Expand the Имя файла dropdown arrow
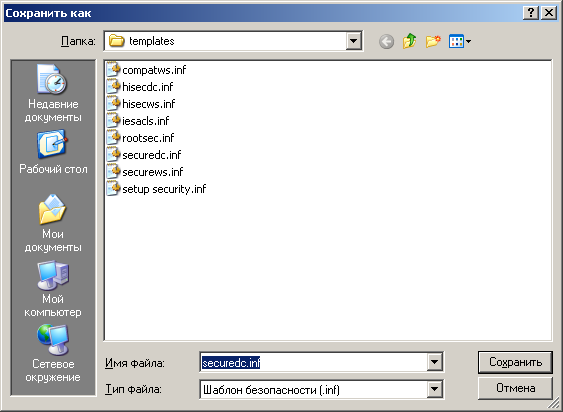 coord(434,362)
